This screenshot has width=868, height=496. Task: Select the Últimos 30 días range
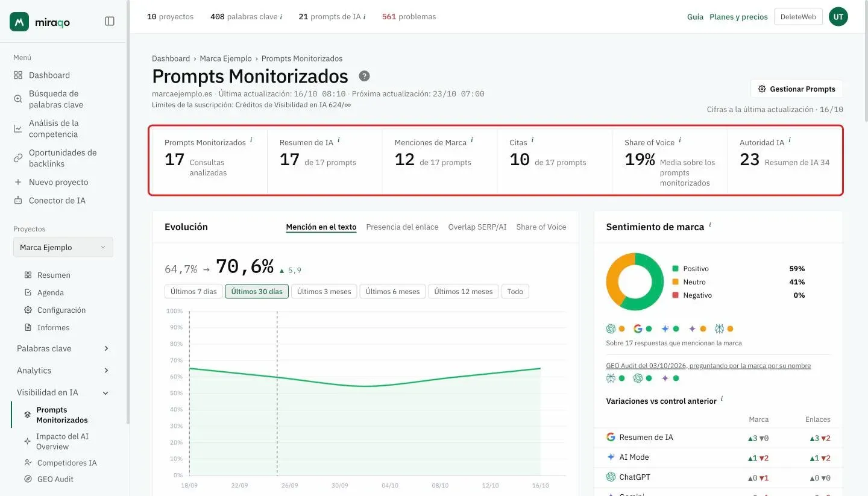click(257, 292)
